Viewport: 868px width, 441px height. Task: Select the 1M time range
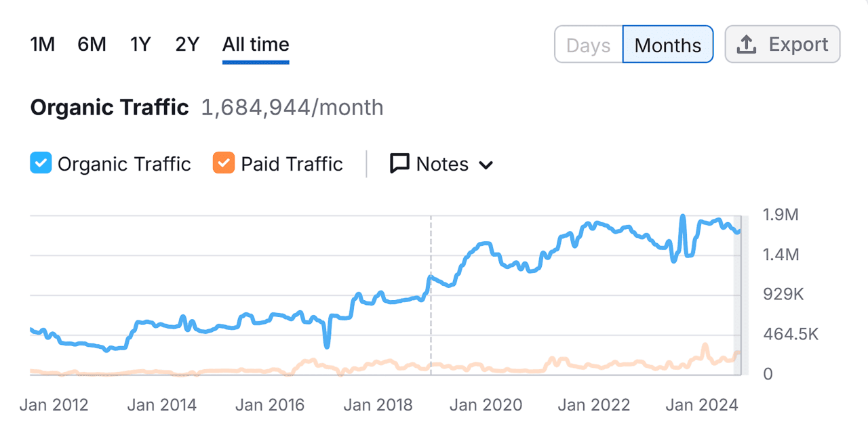click(x=42, y=45)
